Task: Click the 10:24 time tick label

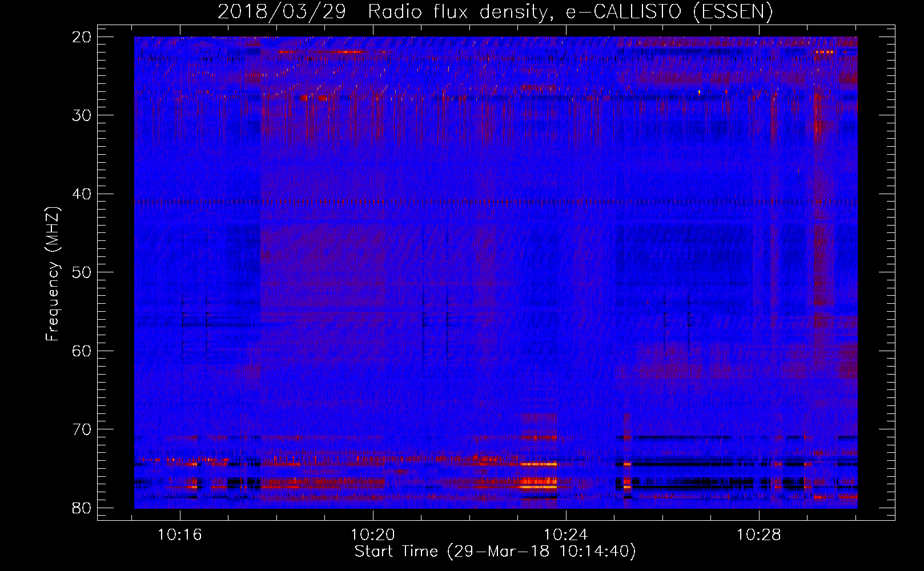Action: click(x=566, y=535)
